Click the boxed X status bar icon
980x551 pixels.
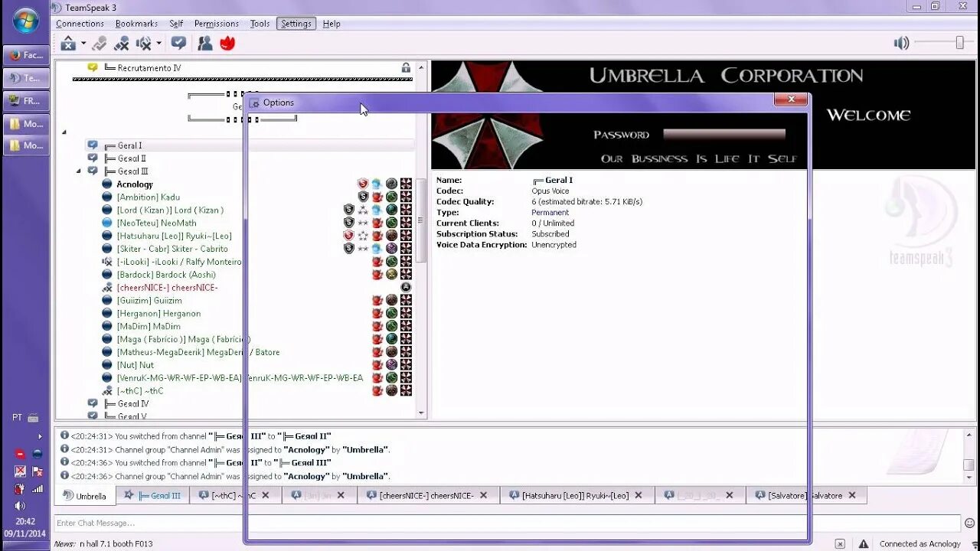(x=840, y=544)
